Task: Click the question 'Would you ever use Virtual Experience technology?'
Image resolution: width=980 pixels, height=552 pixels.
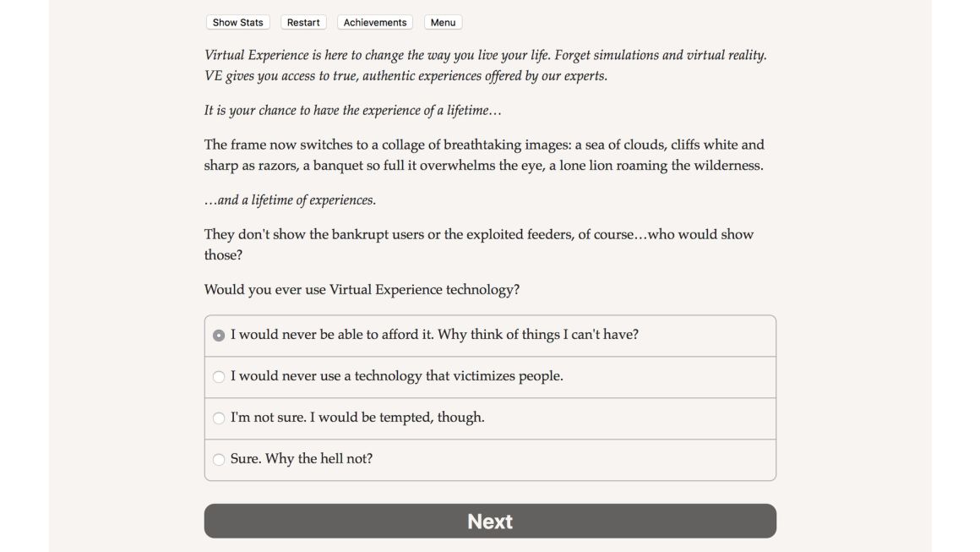Action: (x=362, y=289)
